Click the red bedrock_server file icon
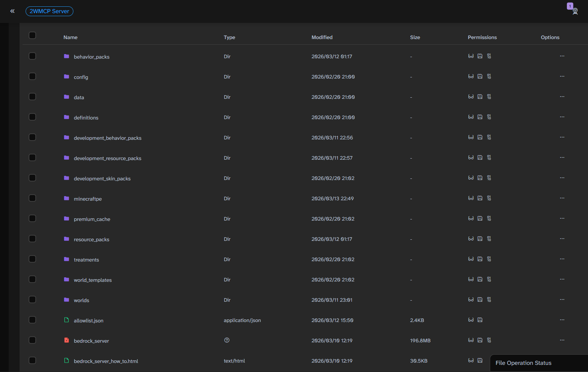The image size is (588, 372). tap(67, 340)
